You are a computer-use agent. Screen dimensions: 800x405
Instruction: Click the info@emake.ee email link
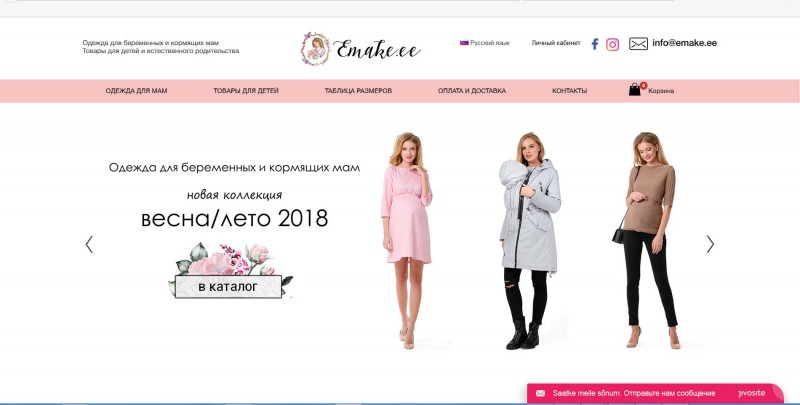tap(684, 43)
